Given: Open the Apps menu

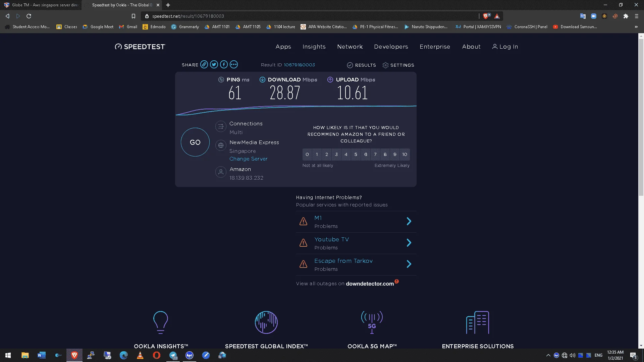Looking at the screenshot, I should point(283,47).
